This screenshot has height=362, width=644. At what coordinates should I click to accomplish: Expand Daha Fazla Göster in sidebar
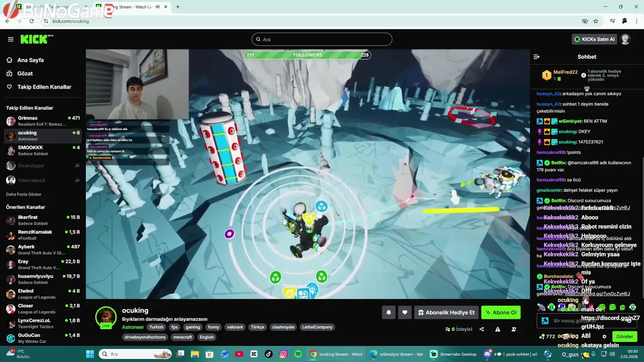24,194
